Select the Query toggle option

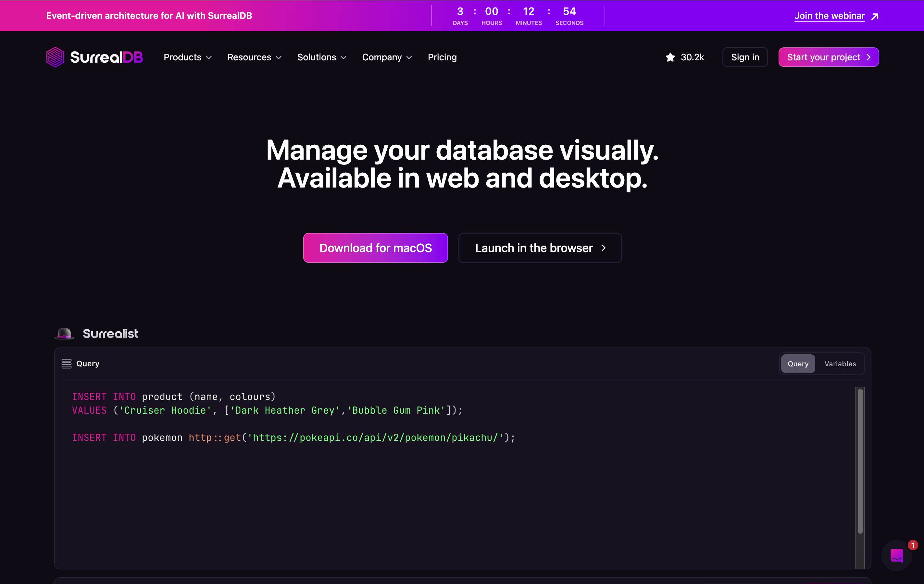coord(798,363)
